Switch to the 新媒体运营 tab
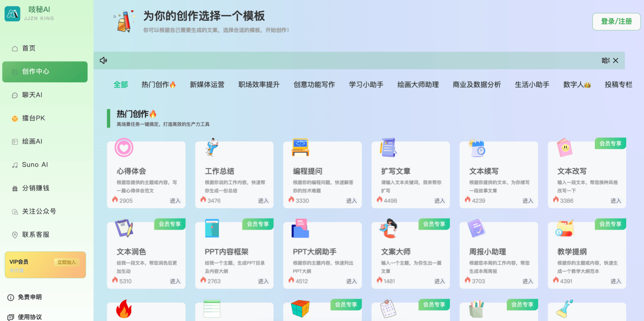 (207, 85)
